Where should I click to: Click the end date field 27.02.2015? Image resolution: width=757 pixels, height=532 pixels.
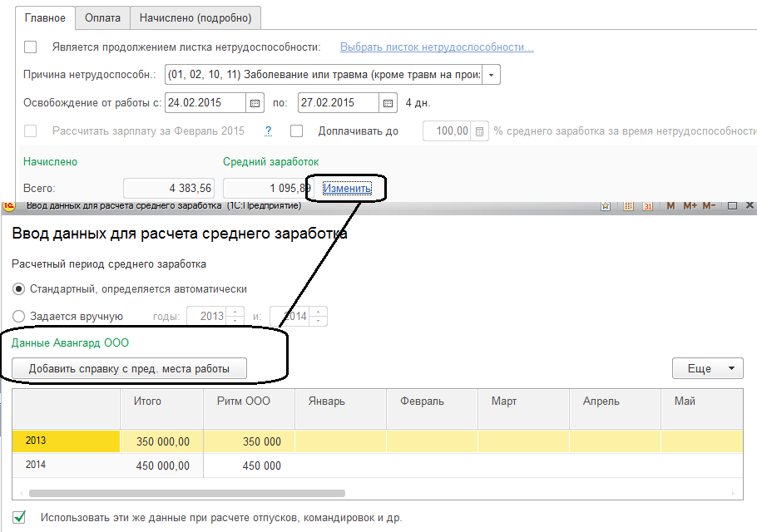click(339, 103)
